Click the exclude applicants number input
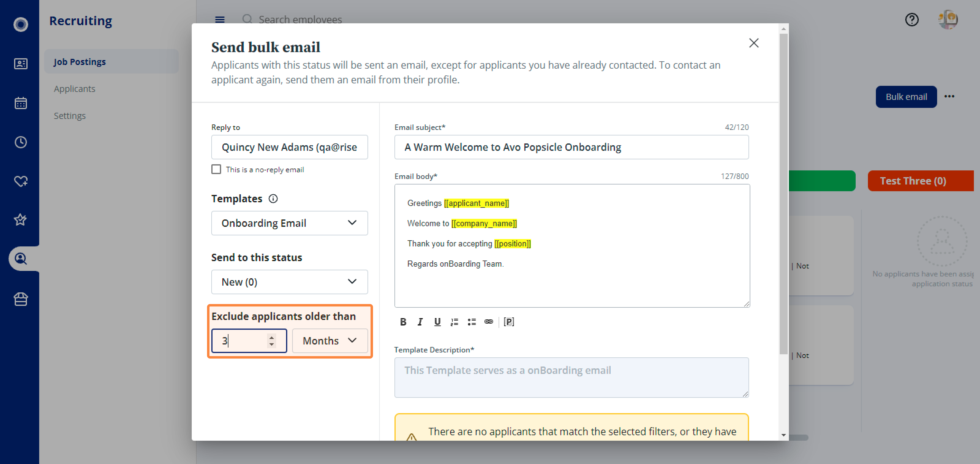Viewport: 980px width, 464px height. (249, 341)
